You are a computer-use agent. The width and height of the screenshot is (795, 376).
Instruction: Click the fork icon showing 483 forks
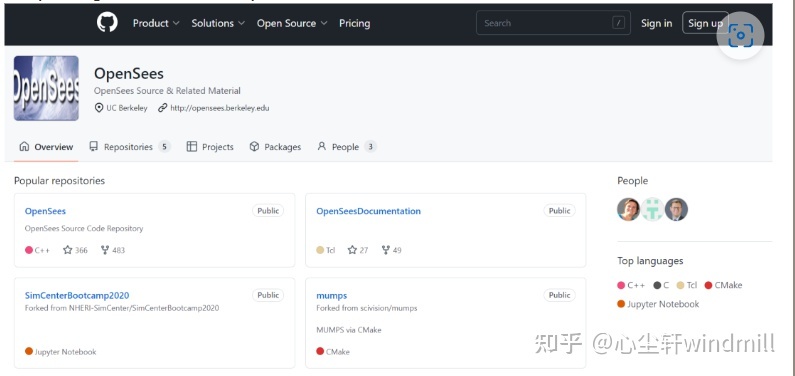[x=105, y=250]
